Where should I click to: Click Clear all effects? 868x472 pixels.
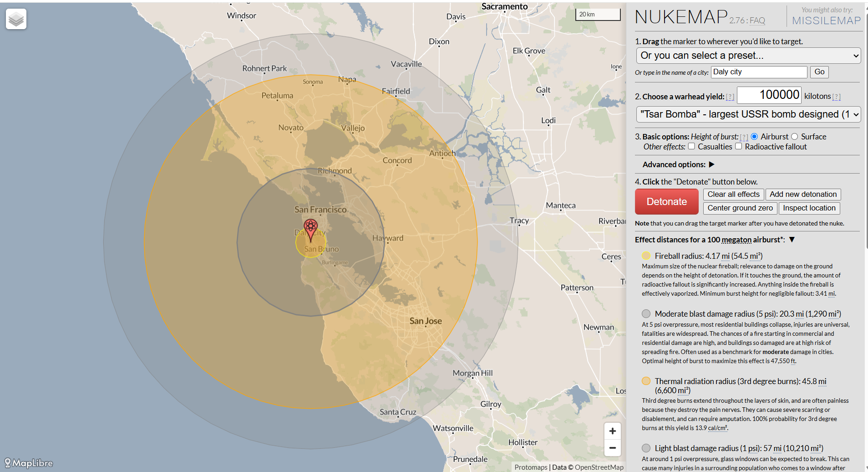pos(733,195)
